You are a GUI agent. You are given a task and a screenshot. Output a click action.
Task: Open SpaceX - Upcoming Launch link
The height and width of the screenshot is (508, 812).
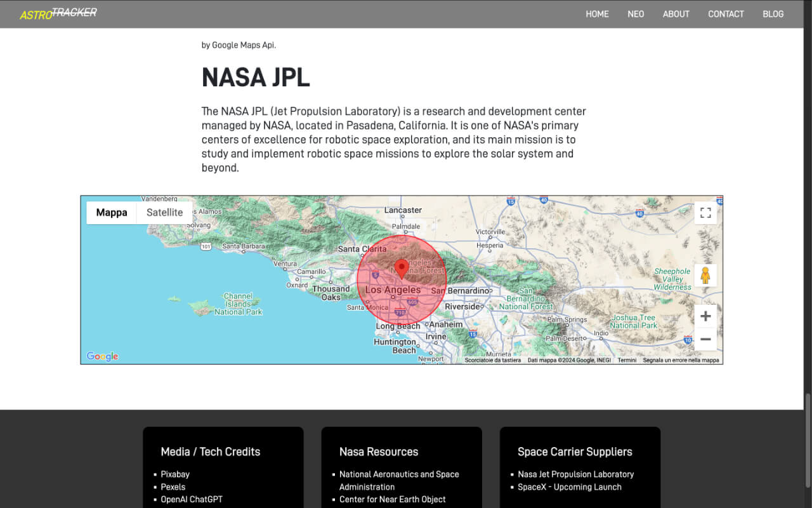[570, 486]
